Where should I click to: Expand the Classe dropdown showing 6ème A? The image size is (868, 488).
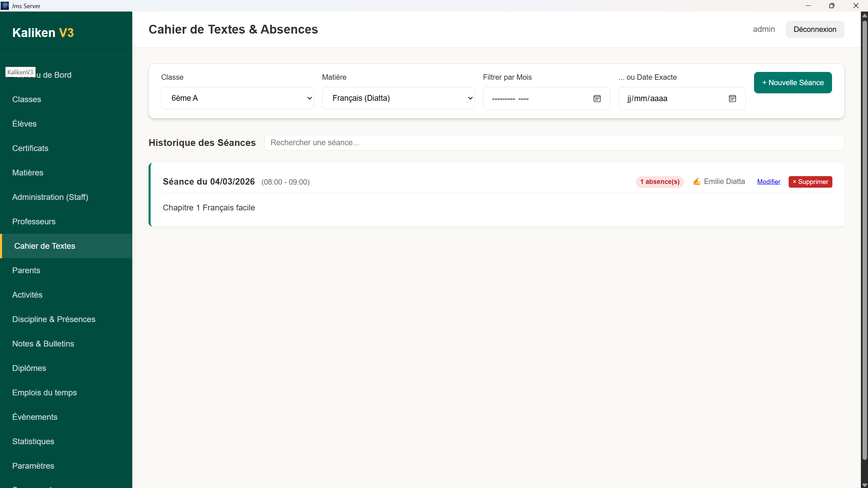click(x=237, y=98)
